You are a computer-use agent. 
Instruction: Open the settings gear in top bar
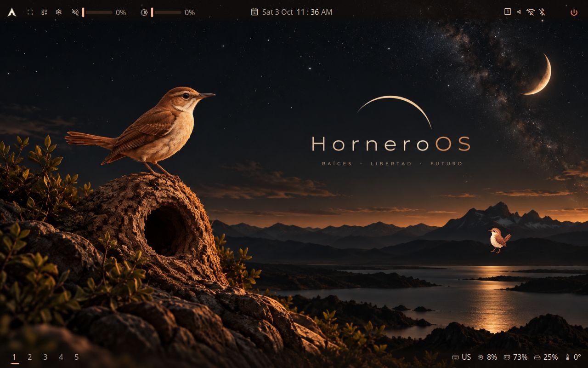(x=59, y=12)
